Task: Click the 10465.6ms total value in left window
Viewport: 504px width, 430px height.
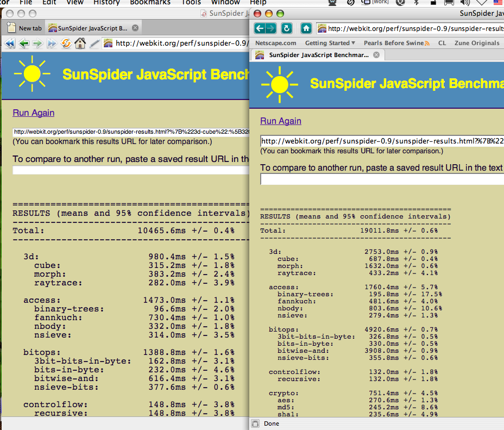Action: [162, 230]
